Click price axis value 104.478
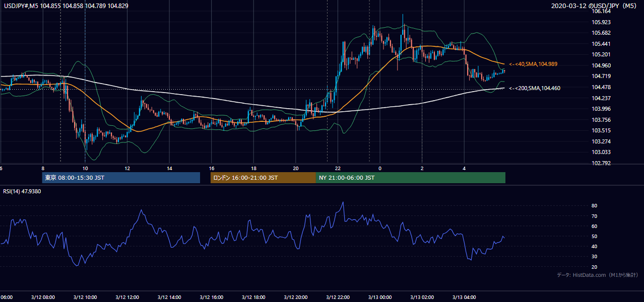The height and width of the screenshot is (302, 644). point(602,87)
